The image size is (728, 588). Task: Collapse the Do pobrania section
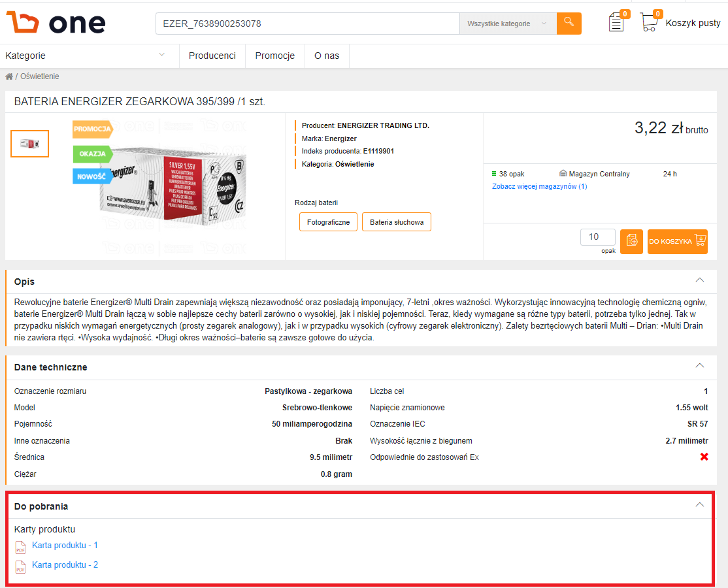(x=700, y=504)
